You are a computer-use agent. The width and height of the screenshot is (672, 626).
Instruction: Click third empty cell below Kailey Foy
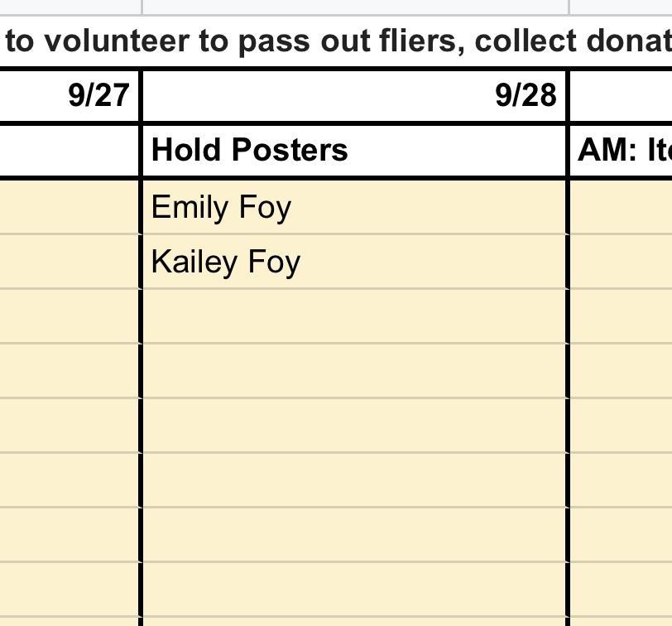[354, 426]
